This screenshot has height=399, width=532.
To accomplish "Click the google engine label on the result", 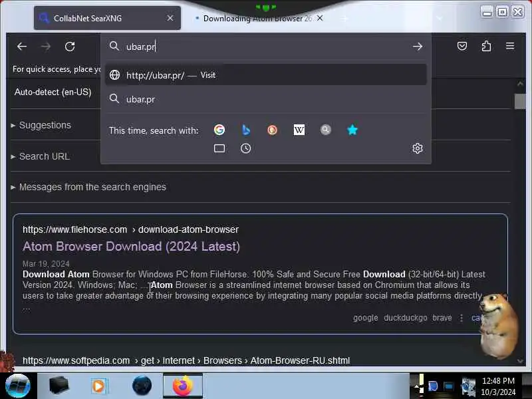I will click(365, 318).
